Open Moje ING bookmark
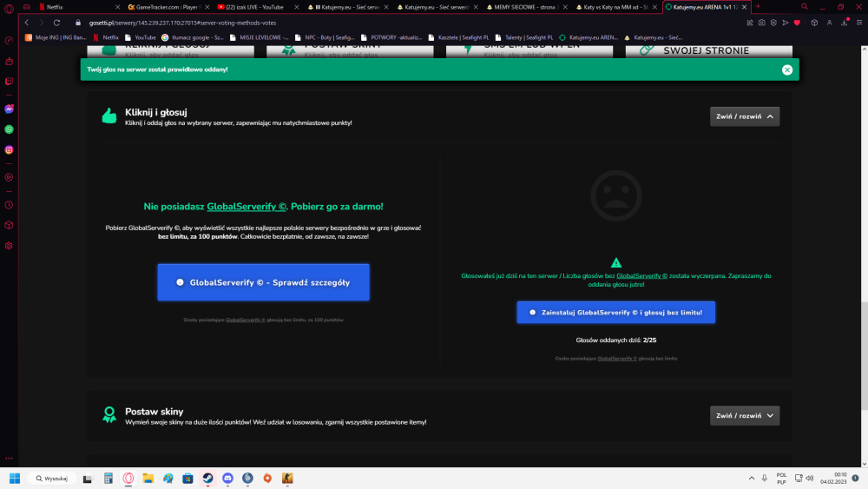Viewport: 868px width, 489px height. pos(56,37)
